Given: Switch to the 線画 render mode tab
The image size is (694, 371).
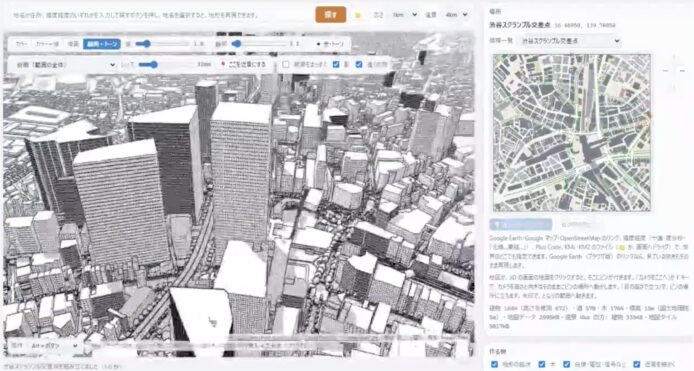Looking at the screenshot, I should tap(73, 44).
